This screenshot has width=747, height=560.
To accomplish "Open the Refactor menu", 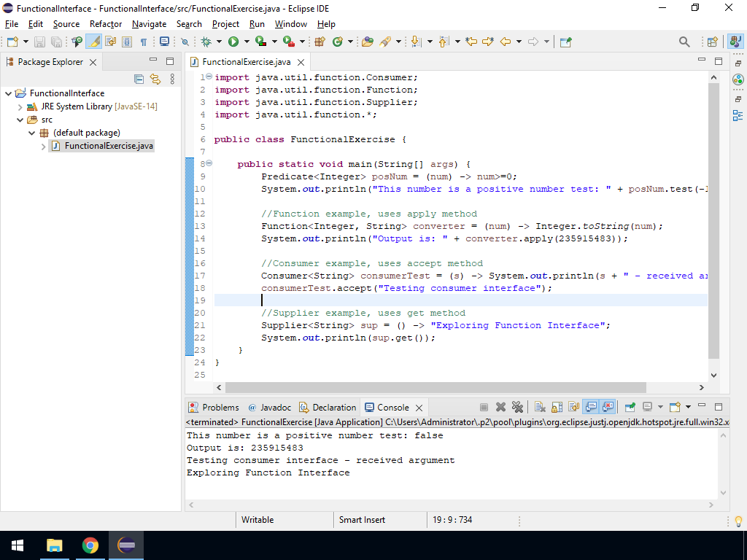I will pyautogui.click(x=106, y=24).
